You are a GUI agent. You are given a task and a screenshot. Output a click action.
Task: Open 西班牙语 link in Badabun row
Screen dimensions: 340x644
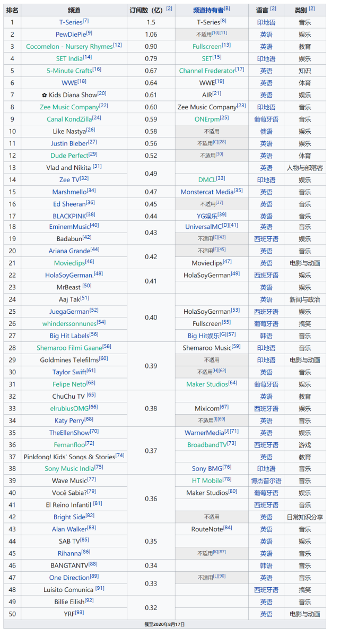coord(266,239)
